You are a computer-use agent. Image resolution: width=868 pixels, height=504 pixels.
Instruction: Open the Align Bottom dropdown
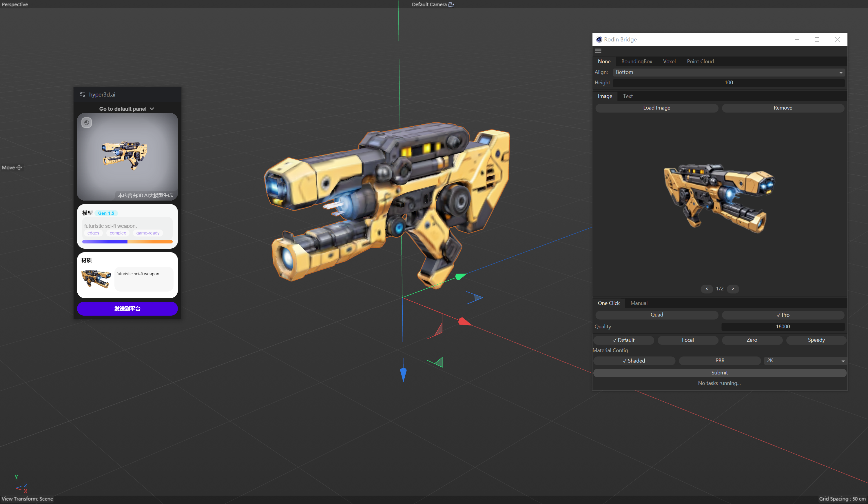(728, 72)
